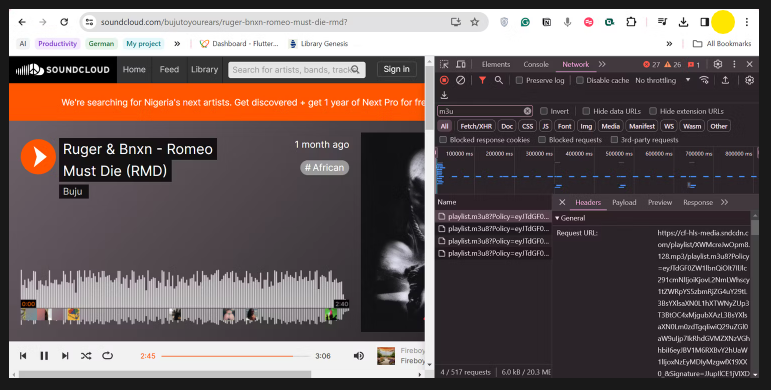Open the browser downloads icon

[x=683, y=22]
